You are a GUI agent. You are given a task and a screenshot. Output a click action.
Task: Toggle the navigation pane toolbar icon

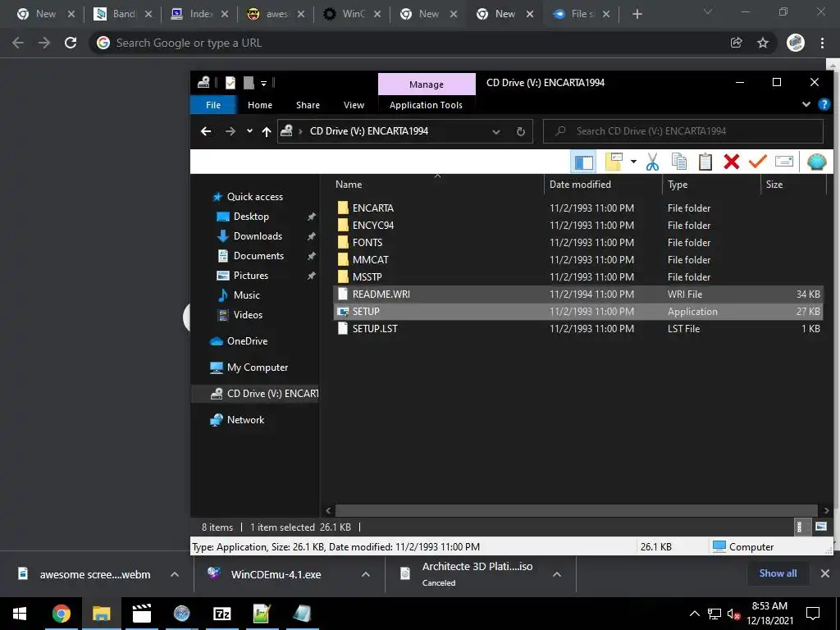click(x=583, y=162)
